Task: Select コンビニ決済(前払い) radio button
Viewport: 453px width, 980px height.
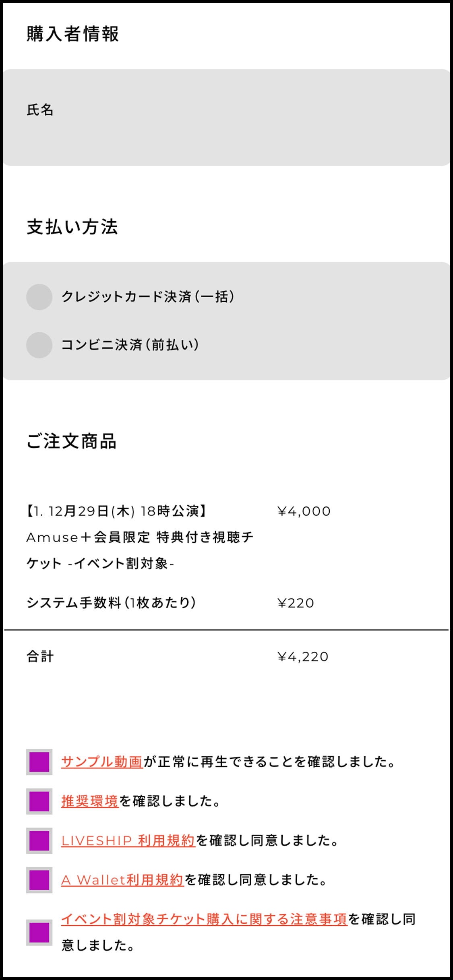Action: [x=39, y=345]
